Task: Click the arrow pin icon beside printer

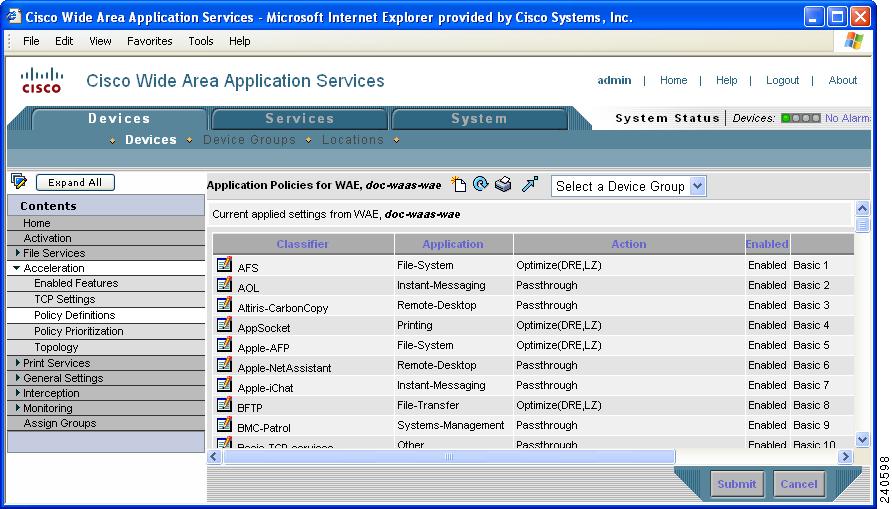Action: click(530, 184)
